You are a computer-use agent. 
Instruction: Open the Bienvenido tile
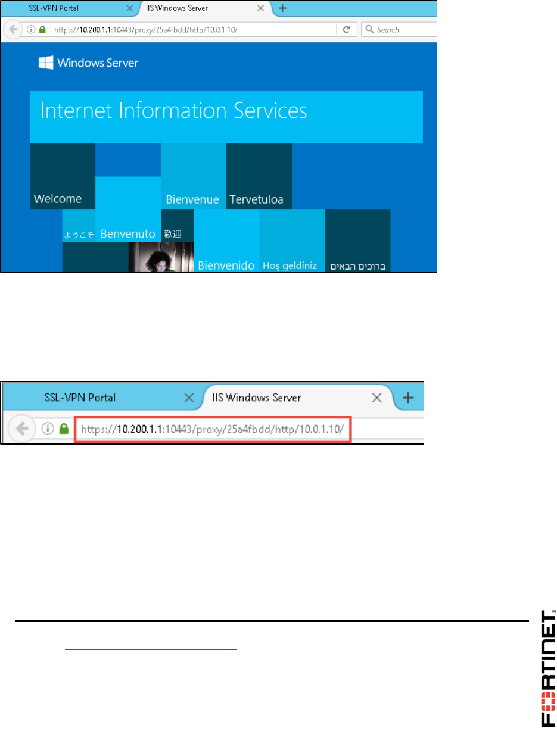point(227,240)
